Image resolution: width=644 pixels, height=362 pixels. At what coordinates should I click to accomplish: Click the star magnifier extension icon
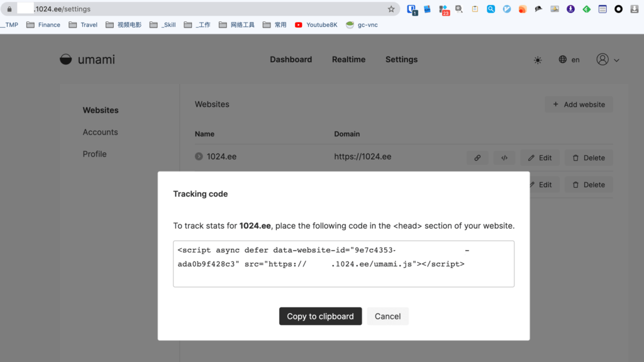(x=459, y=9)
